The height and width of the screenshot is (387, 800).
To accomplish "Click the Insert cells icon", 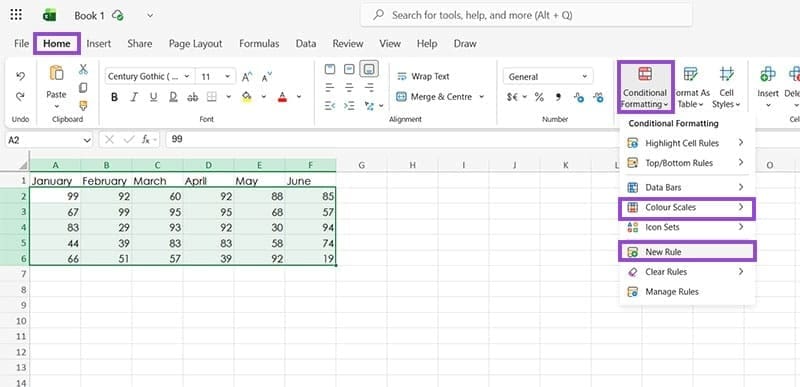I will coord(767,74).
